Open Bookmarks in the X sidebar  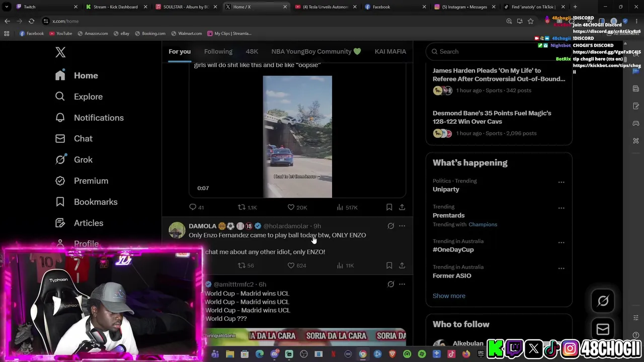[x=86, y=202]
